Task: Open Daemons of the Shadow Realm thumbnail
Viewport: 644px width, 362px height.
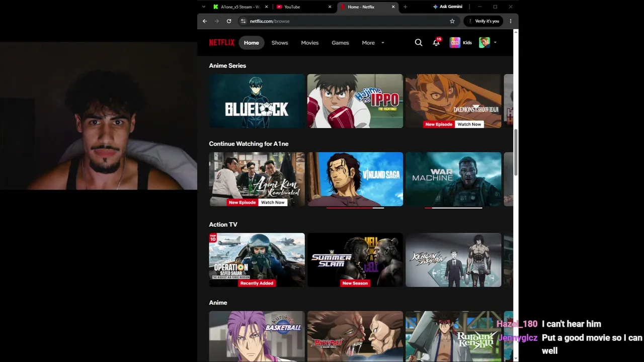Action: pyautogui.click(x=453, y=101)
